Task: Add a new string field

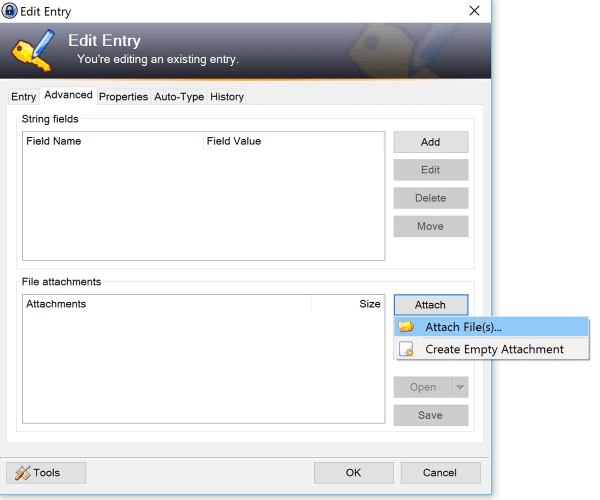Action: point(431,142)
